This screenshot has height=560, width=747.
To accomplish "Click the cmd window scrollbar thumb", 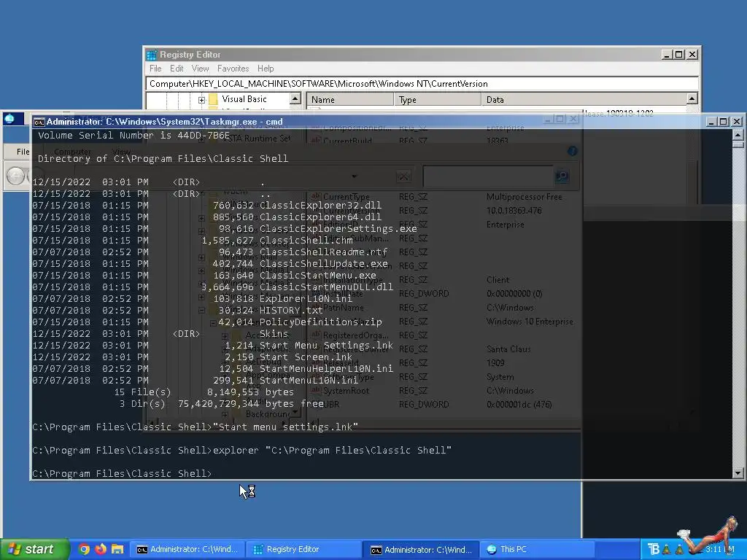I will click(x=738, y=144).
